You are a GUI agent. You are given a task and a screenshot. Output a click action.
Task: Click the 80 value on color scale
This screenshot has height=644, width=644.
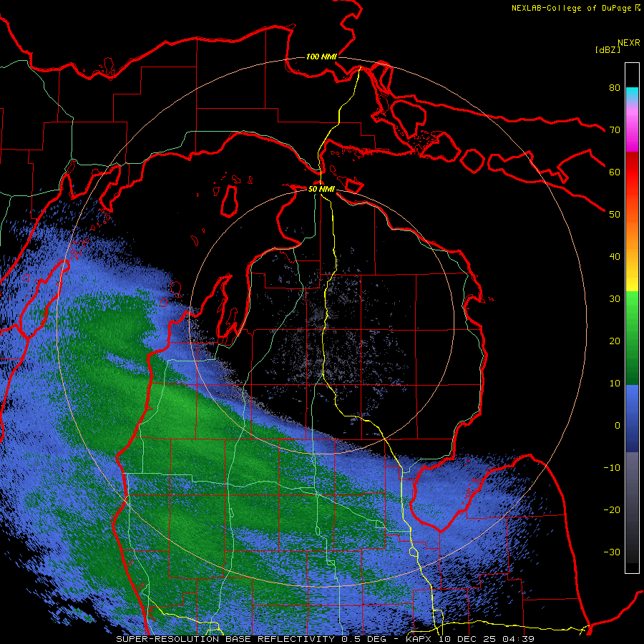[615, 88]
